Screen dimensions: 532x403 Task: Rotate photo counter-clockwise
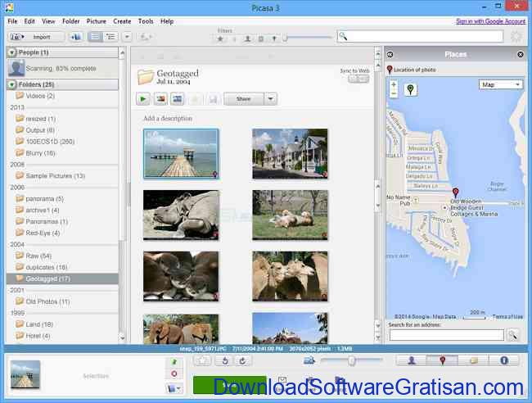(225, 360)
